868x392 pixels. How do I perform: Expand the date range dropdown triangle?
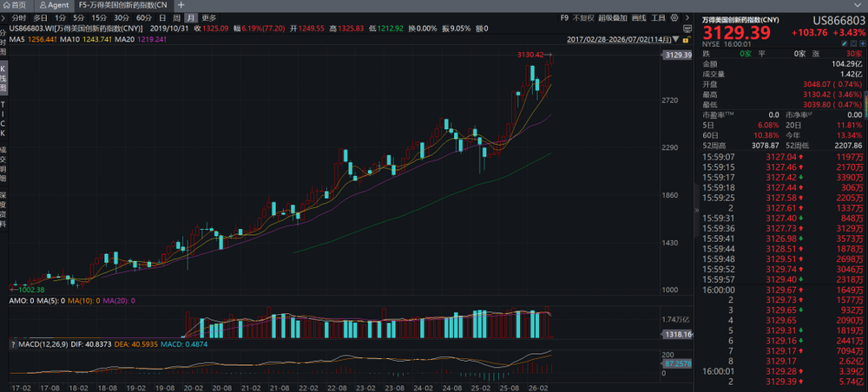(676, 39)
